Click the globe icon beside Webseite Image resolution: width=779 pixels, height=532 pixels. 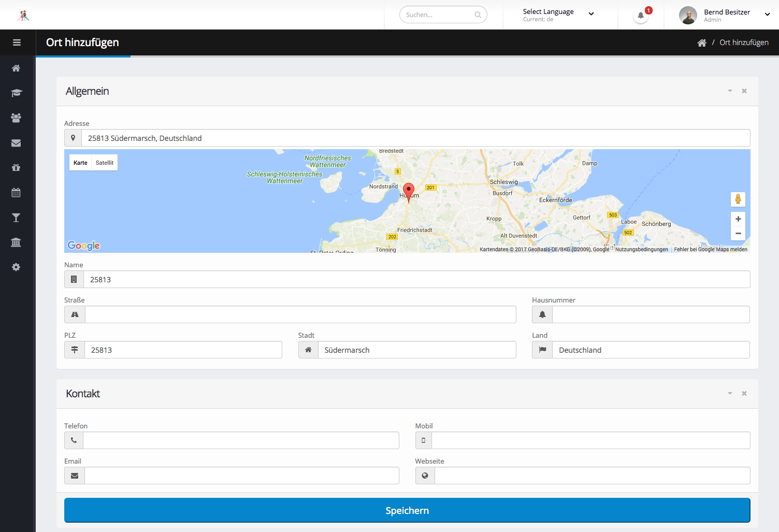(x=425, y=476)
